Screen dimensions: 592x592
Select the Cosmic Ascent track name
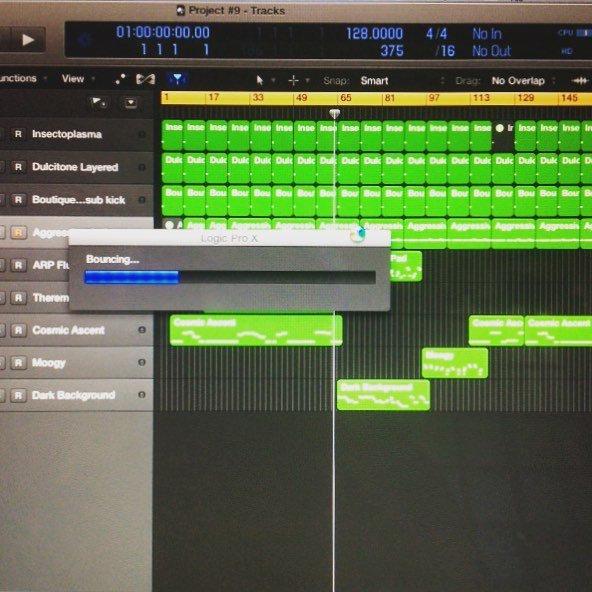point(68,330)
